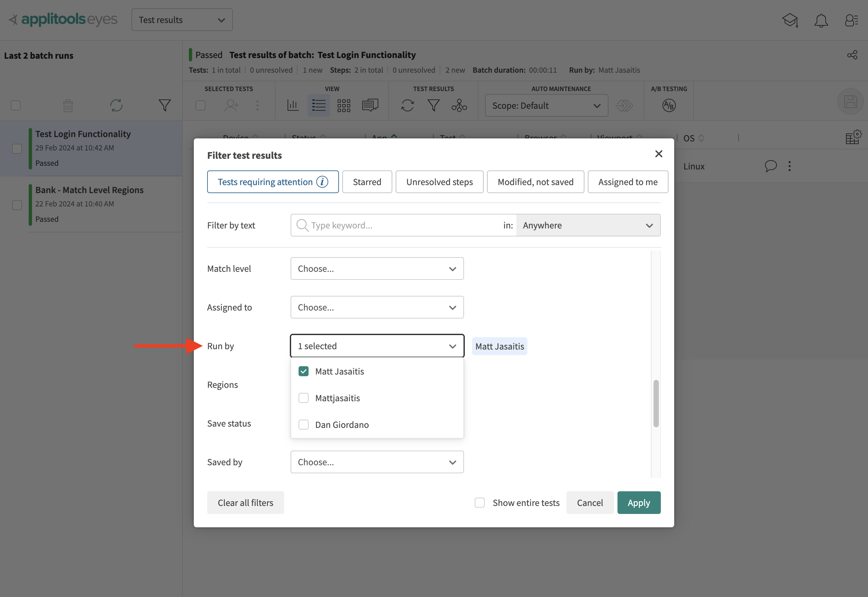Click the notifications bell icon
868x597 pixels.
coord(821,20)
